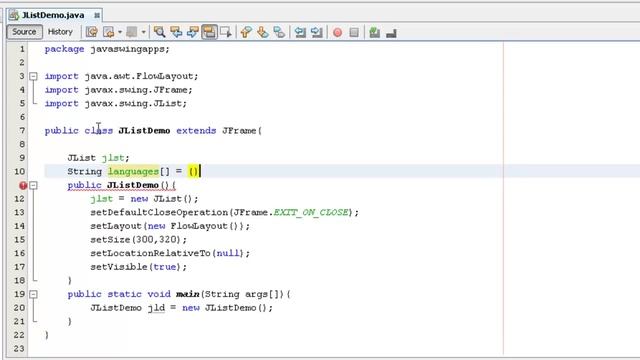
Task: Click 'javax.swing.JList;' import text
Action: point(136,104)
